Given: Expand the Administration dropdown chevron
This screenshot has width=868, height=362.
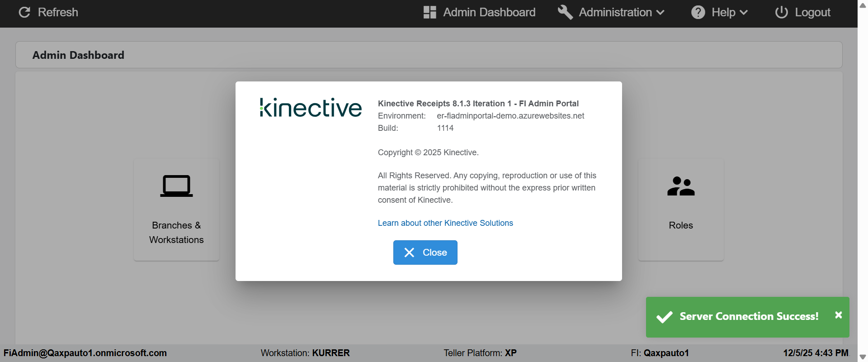Looking at the screenshot, I should 660,13.
